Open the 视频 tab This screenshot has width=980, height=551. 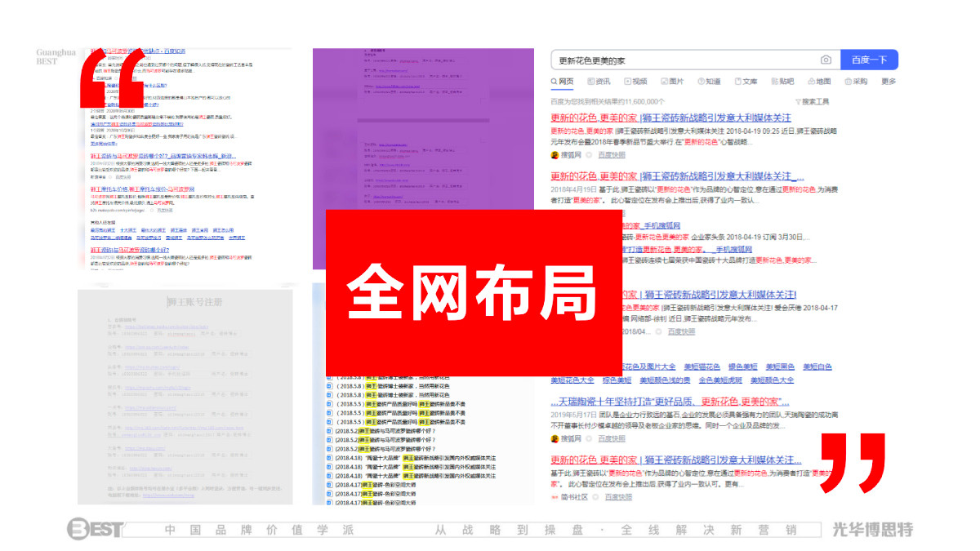635,82
